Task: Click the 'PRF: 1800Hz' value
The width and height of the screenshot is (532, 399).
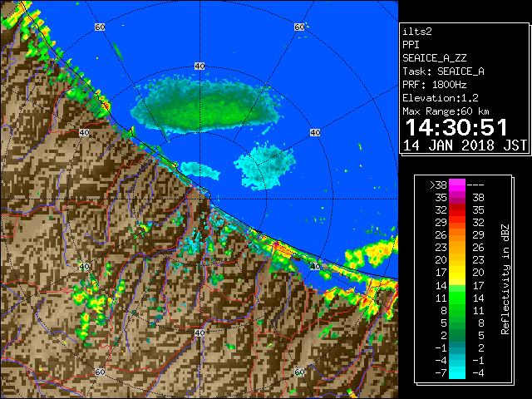Action: point(434,85)
